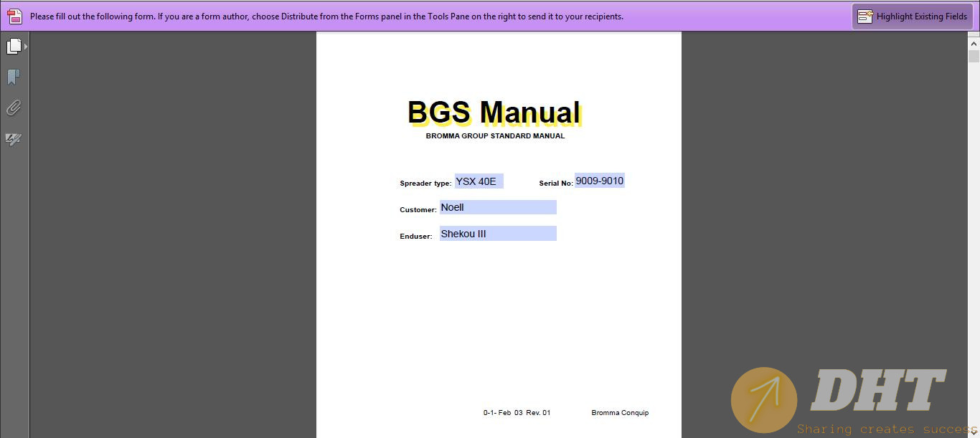Click the Customer field containing Noell
Viewport: 980px width, 438px height.
[498, 207]
